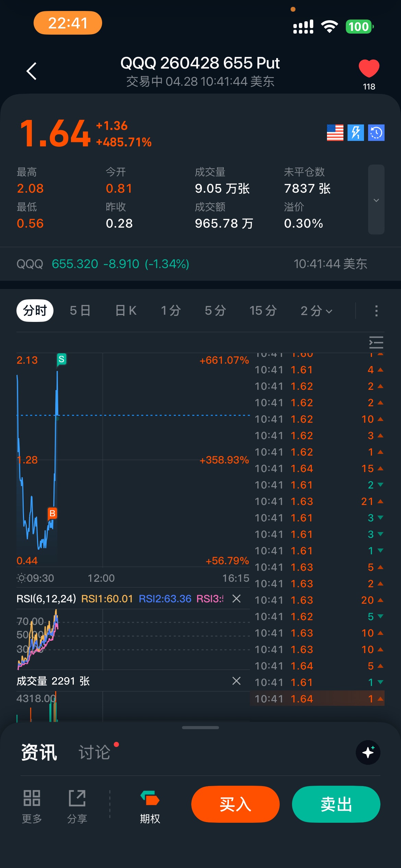Open the AI sparkle assistant icon

pyautogui.click(x=368, y=752)
